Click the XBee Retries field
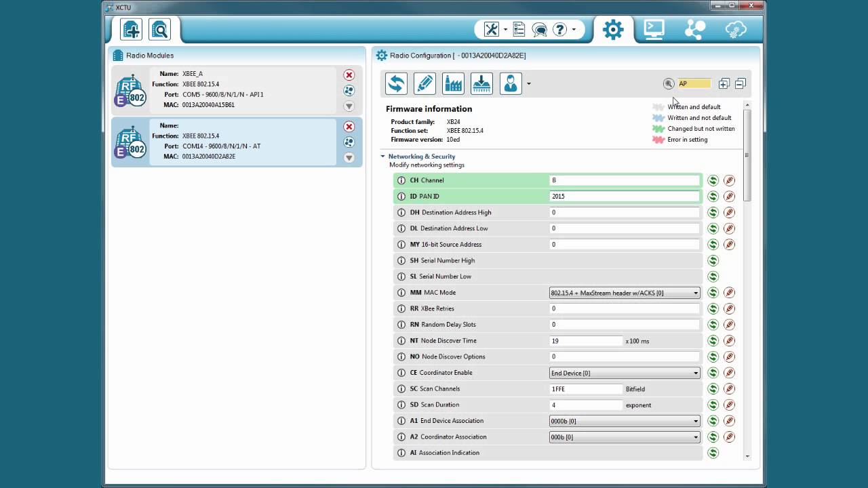 [624, 308]
